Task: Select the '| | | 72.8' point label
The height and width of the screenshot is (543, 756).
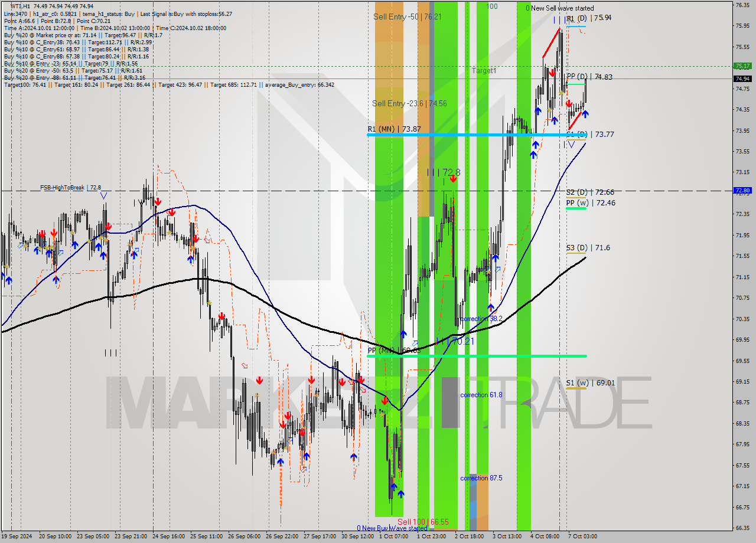Action: (444, 173)
